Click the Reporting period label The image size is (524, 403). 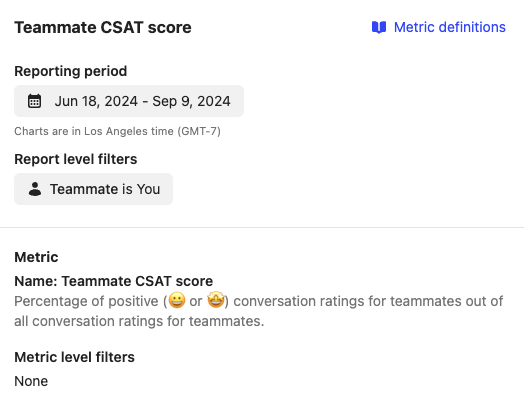[x=71, y=71]
